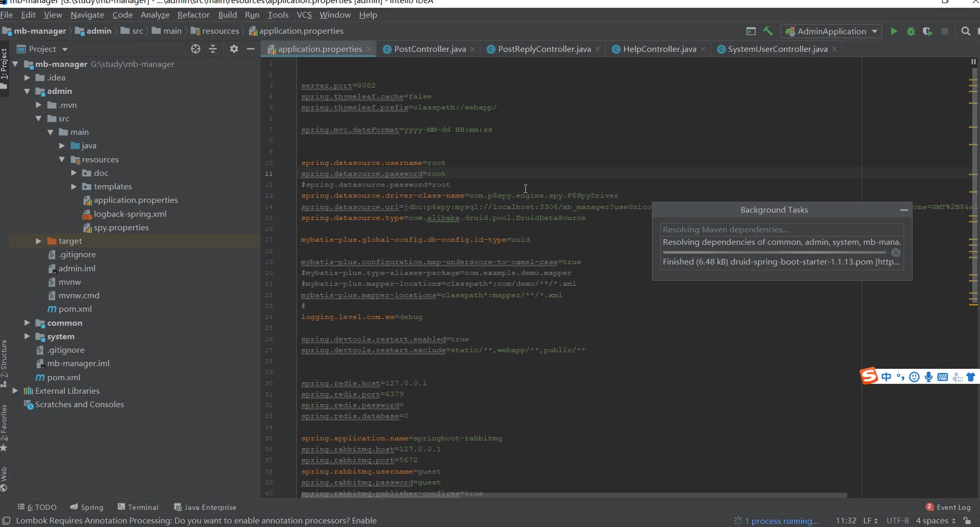Screen dimensions: 980x527
Task: Open the Terminal tool window
Action: click(x=138, y=507)
